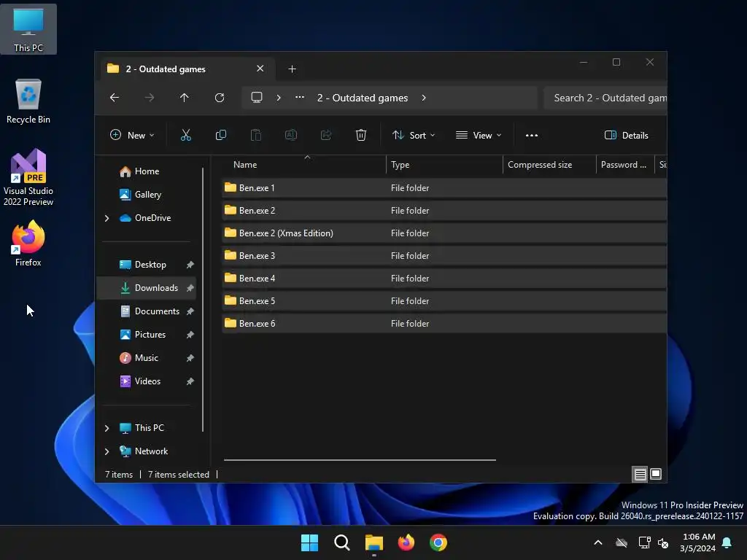
Task: Refresh the current folder view
Action: pos(219,98)
